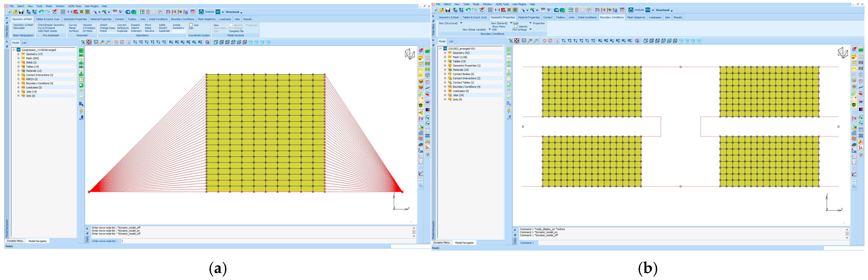
Task: Click the Tx translate icon in left window
Action: (135, 42)
